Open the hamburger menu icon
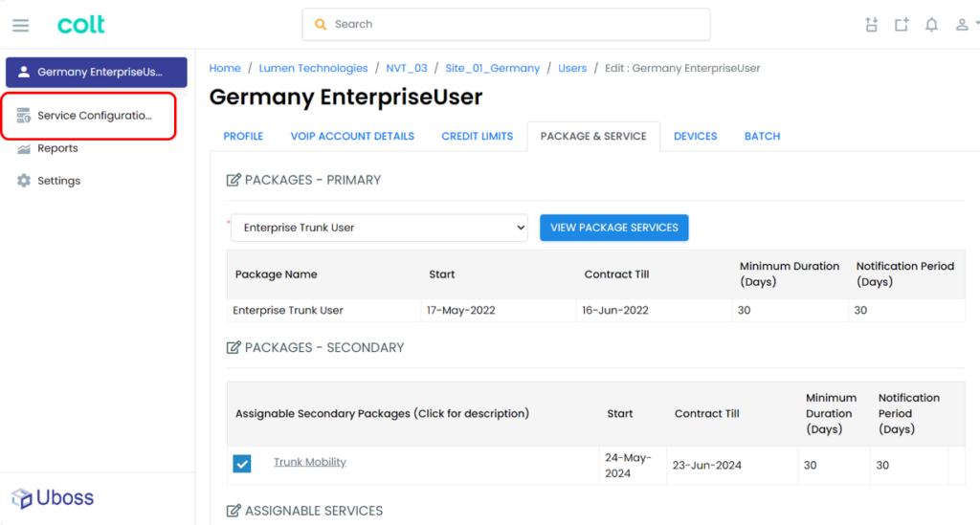 tap(21, 25)
